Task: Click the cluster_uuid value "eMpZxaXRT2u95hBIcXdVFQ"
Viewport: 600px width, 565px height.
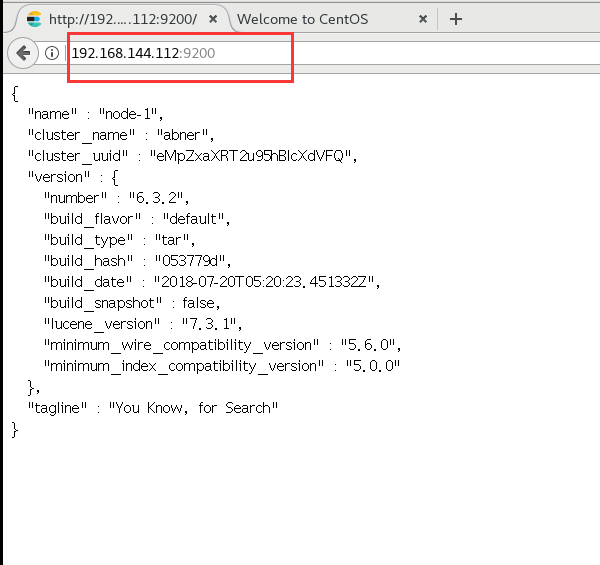Action: coord(253,156)
